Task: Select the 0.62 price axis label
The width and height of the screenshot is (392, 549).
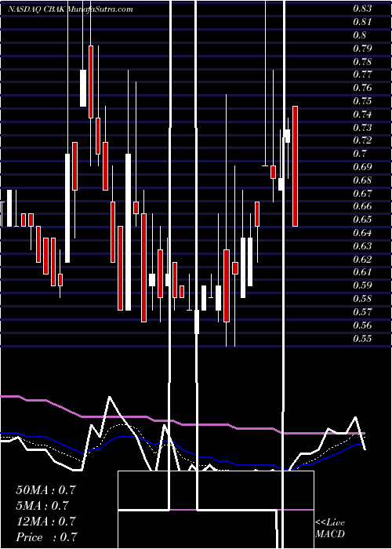Action: coord(362,259)
